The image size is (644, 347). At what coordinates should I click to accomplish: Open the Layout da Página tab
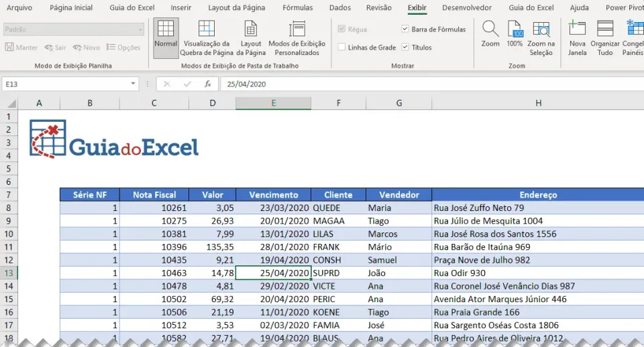tap(237, 7)
